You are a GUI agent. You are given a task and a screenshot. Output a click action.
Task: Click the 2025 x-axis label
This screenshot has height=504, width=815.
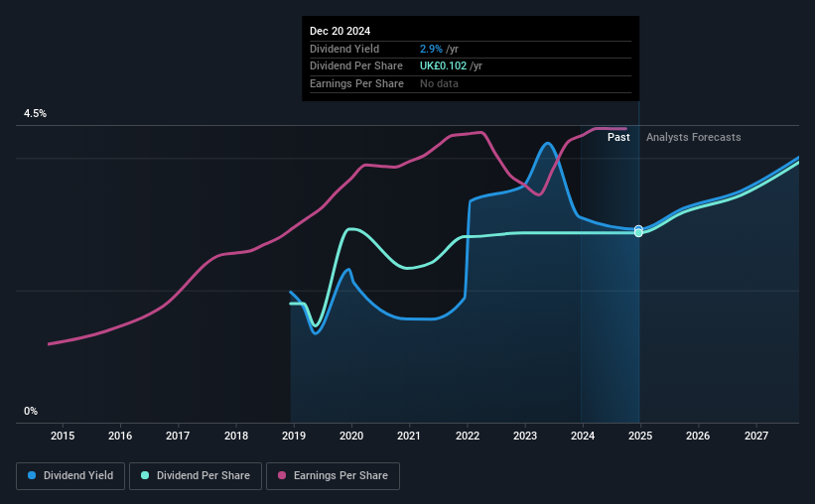640,436
